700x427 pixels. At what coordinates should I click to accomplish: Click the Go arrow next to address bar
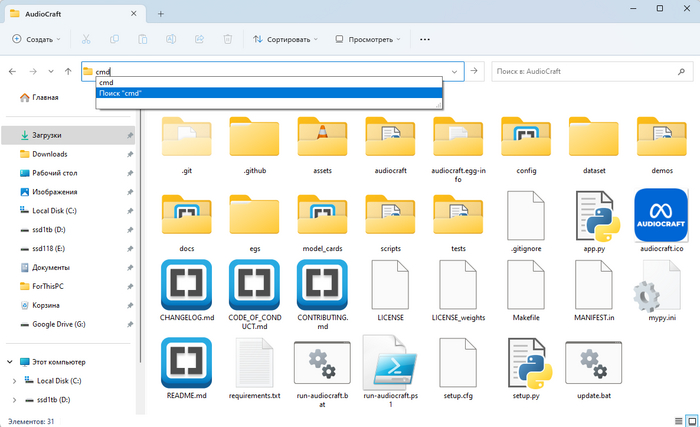coord(475,72)
